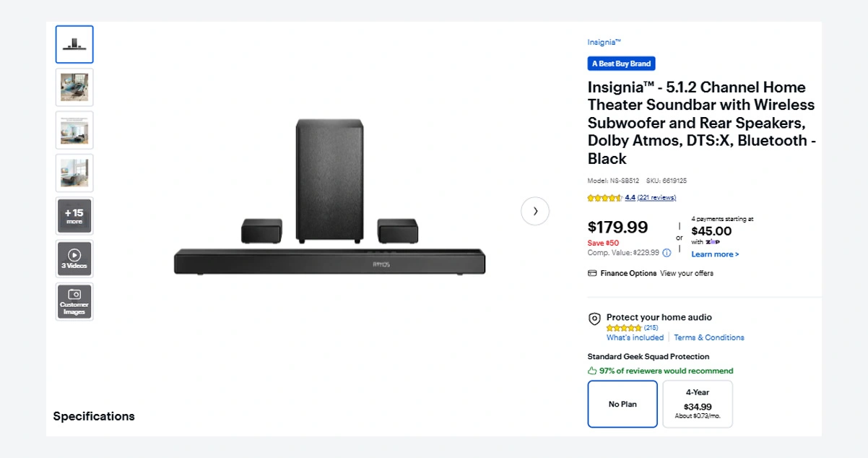Image resolution: width=868 pixels, height=458 pixels.
Task: Open the Customer Images camera tile
Action: coord(74,301)
